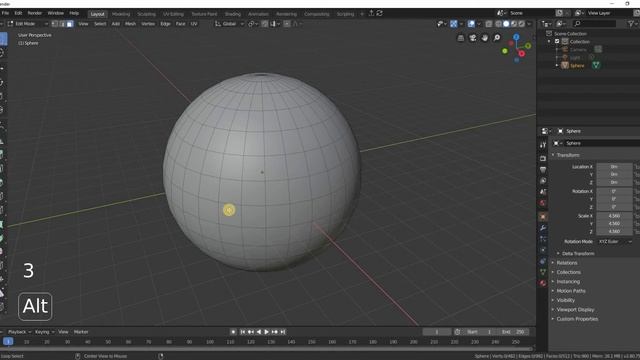Click the toggle camera view icon
The image size is (640, 360).
(473, 38)
